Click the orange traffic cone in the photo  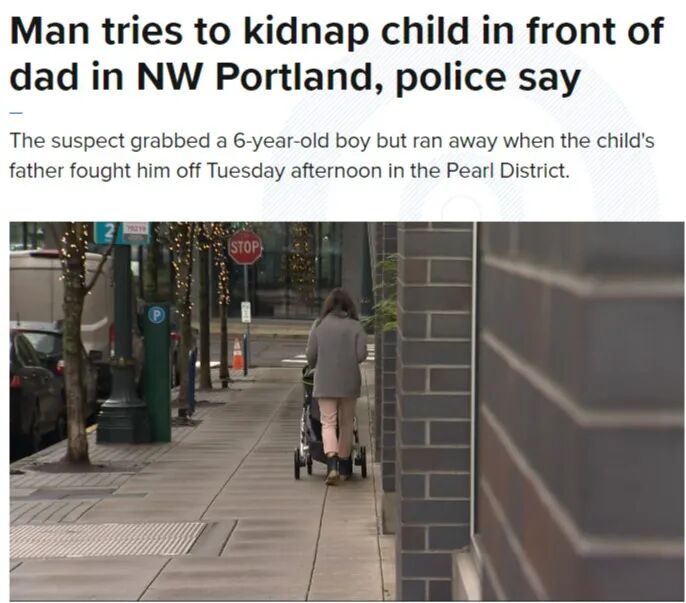[237, 354]
